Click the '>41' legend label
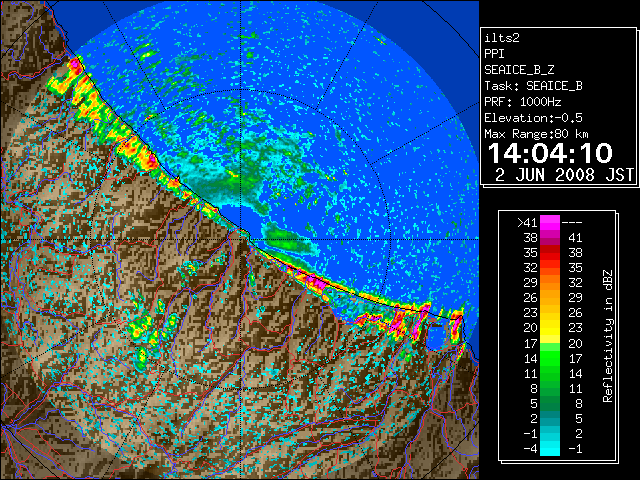640x480 pixels. [x=527, y=223]
